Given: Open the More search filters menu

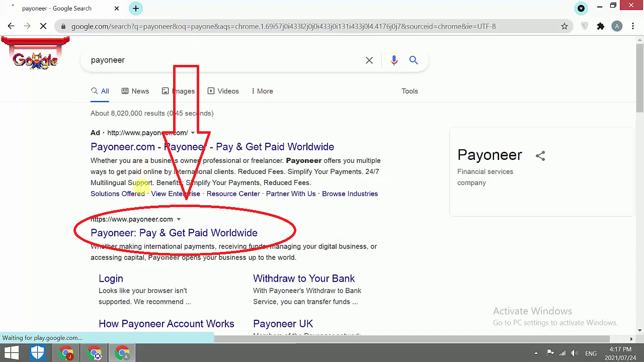Looking at the screenshot, I should [262, 91].
